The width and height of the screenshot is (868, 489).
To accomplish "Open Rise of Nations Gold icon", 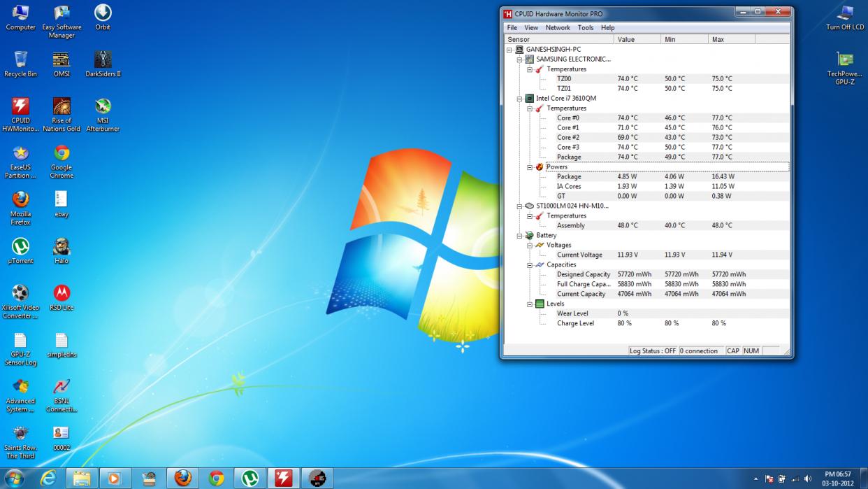I will point(62,107).
